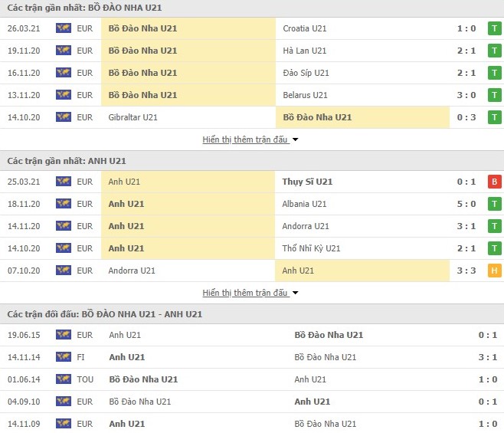504x433 pixels.
Task: Click the Đảo Síp U21 opponent name
Action: click(x=306, y=73)
